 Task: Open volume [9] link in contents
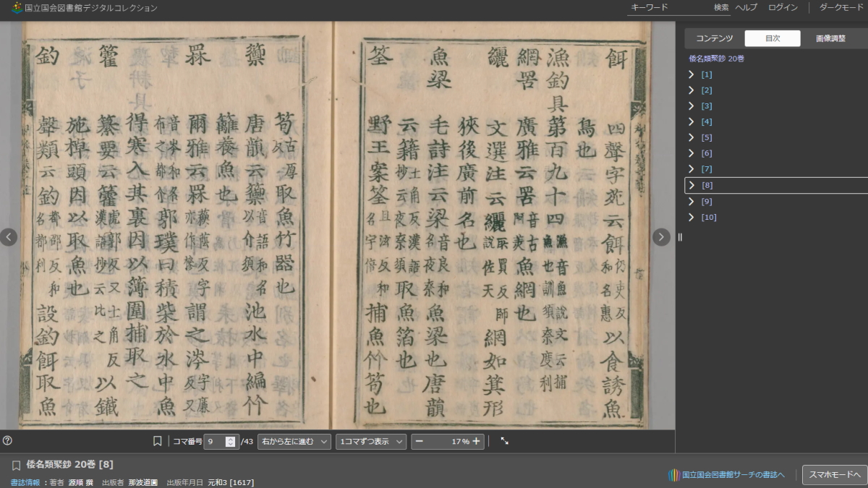pos(707,202)
